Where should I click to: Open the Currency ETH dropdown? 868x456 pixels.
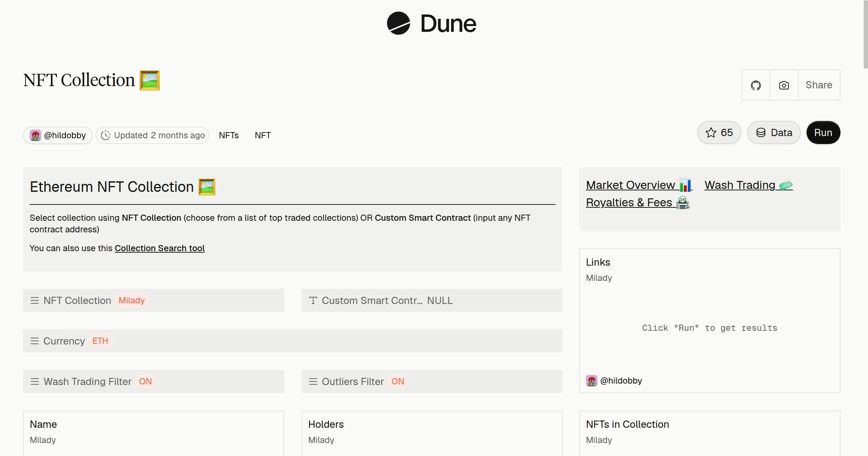point(293,341)
